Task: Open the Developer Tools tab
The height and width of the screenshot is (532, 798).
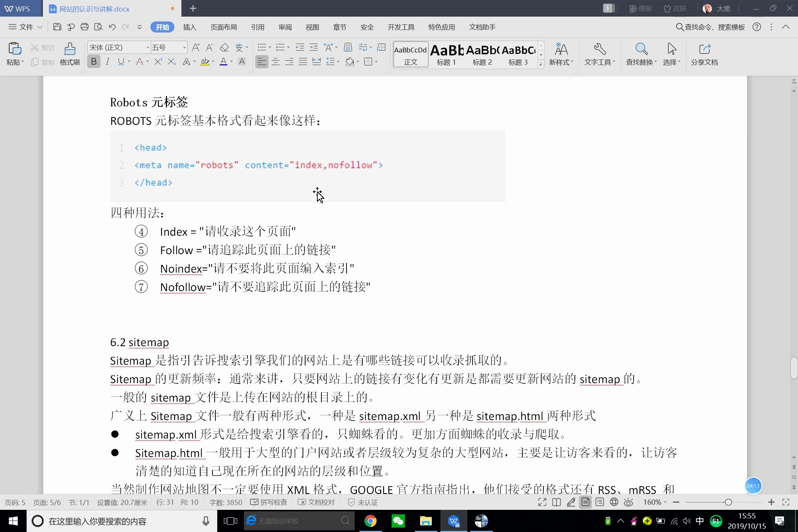Action: (401, 27)
